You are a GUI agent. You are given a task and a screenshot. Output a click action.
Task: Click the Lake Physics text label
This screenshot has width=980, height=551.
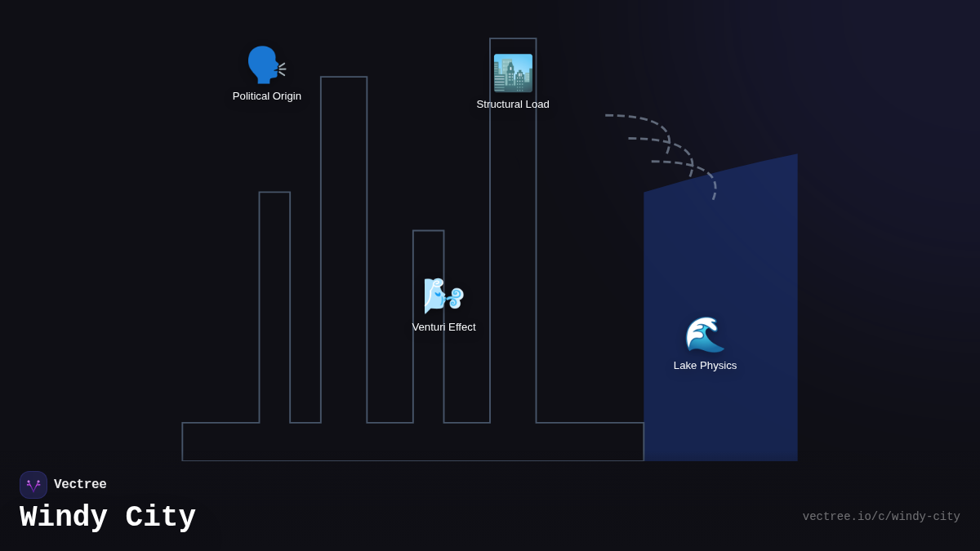[x=705, y=366]
